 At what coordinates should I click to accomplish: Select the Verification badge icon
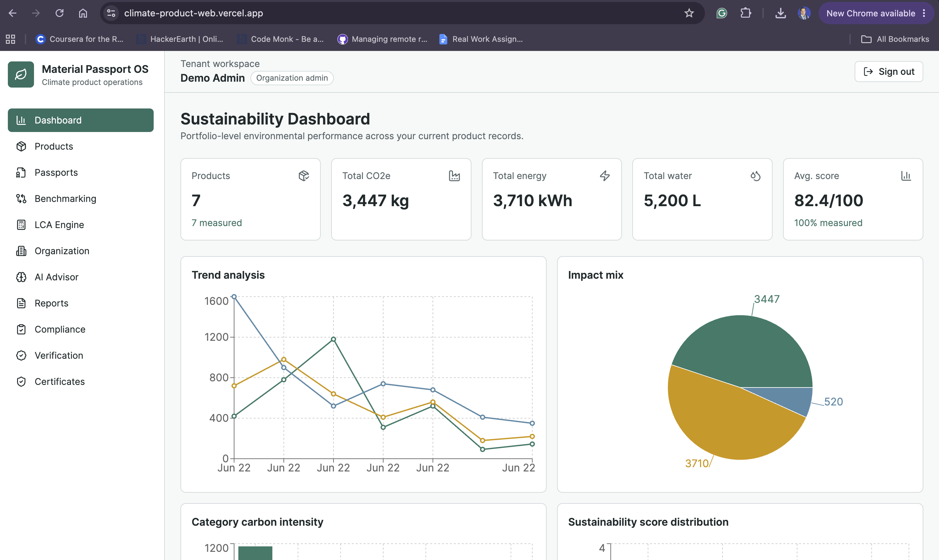point(21,355)
